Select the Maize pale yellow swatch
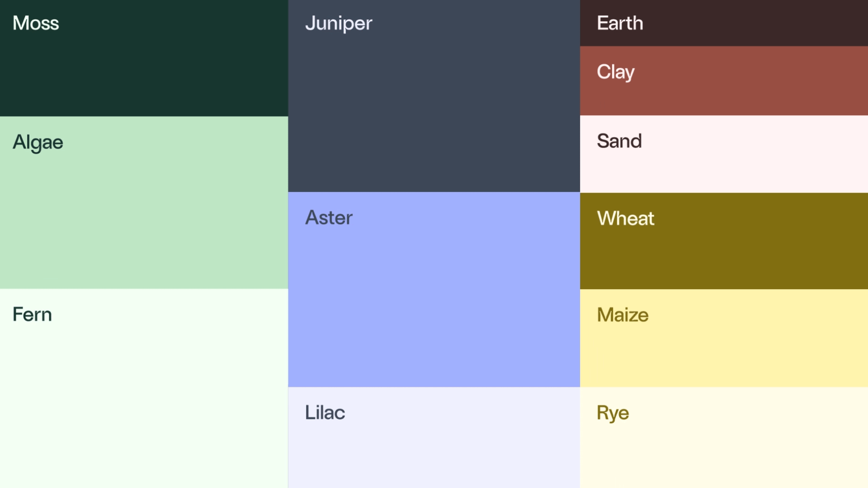Viewport: 868px width, 488px height. click(x=724, y=338)
